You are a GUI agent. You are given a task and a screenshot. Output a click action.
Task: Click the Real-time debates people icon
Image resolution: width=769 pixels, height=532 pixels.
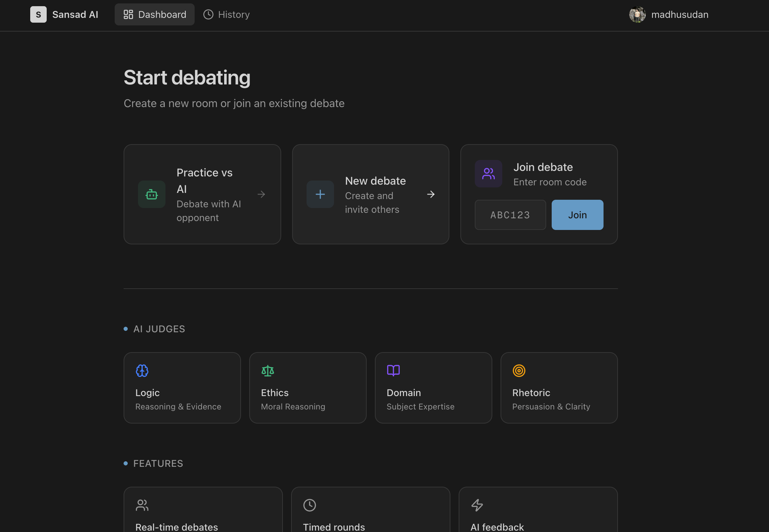142,505
